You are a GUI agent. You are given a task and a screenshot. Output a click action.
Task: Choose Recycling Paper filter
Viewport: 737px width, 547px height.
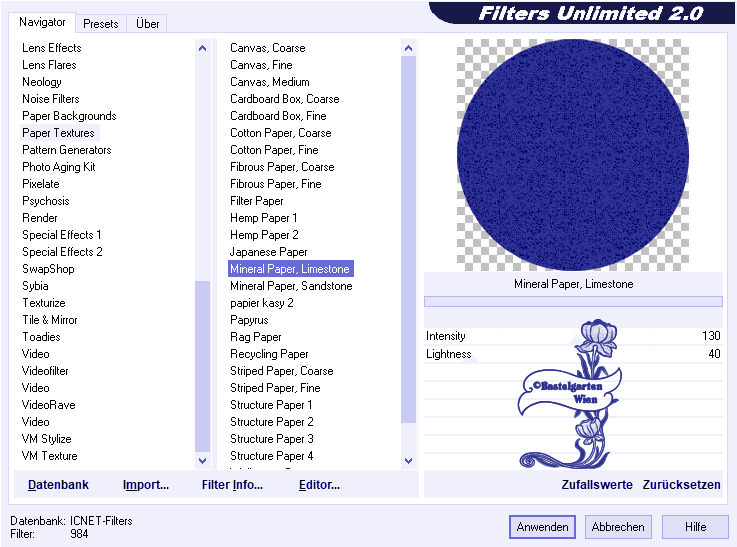pyautogui.click(x=269, y=354)
